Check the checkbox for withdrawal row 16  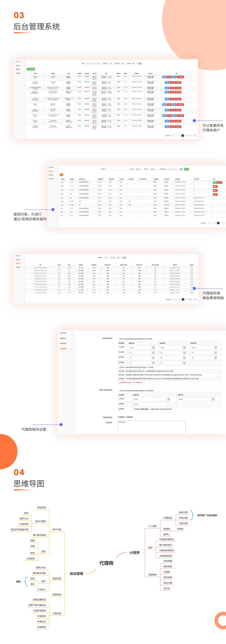[x=61, y=190]
